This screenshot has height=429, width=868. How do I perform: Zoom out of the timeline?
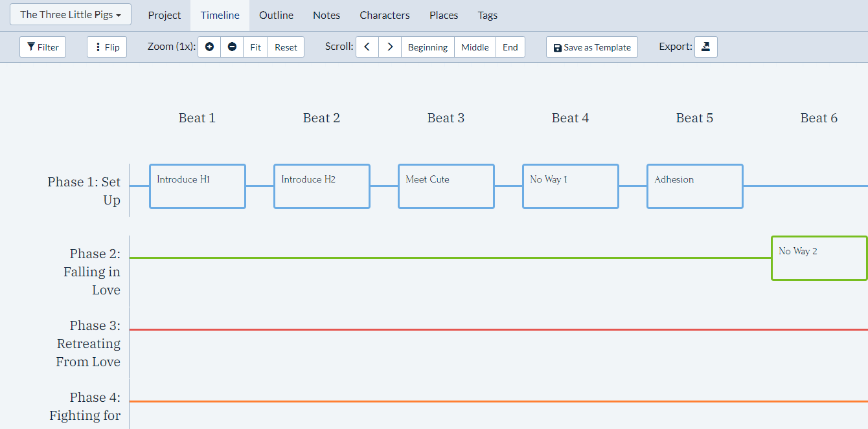(232, 47)
